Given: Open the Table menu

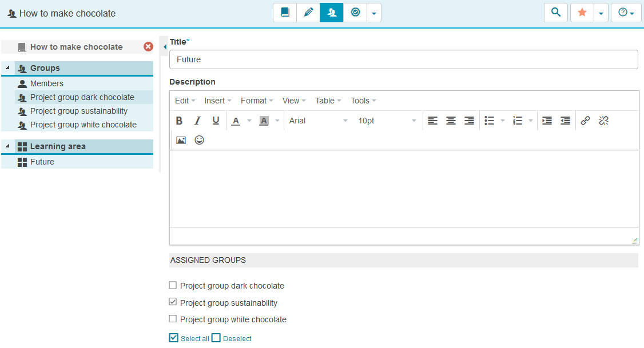Looking at the screenshot, I should click(x=328, y=101).
